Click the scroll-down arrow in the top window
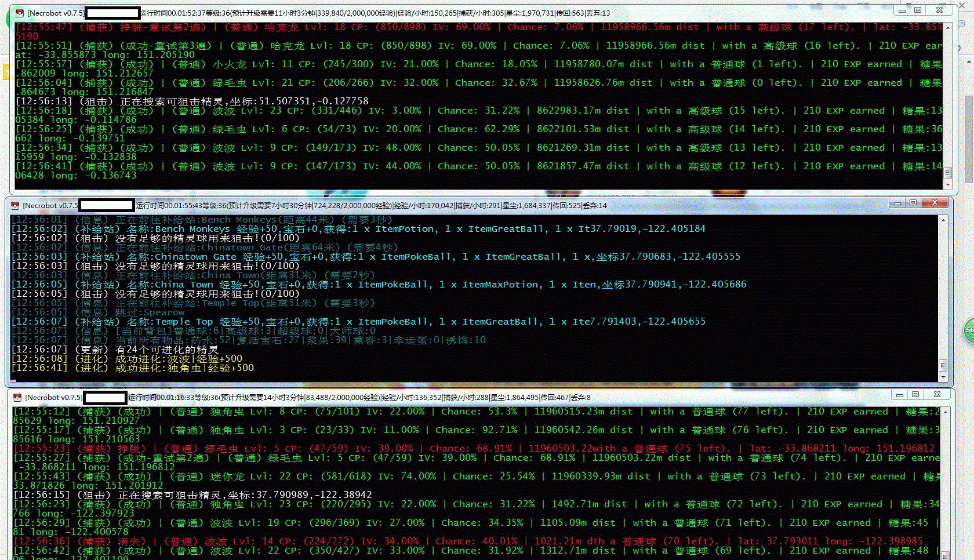 [x=948, y=184]
